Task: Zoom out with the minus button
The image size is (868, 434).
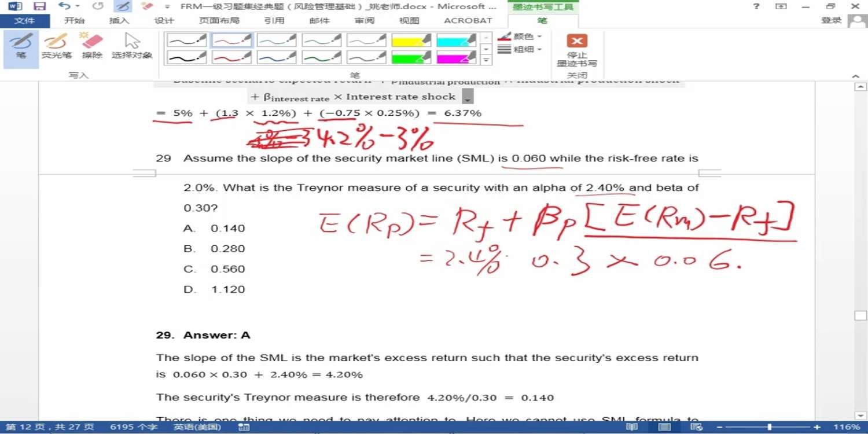Action: 719,427
